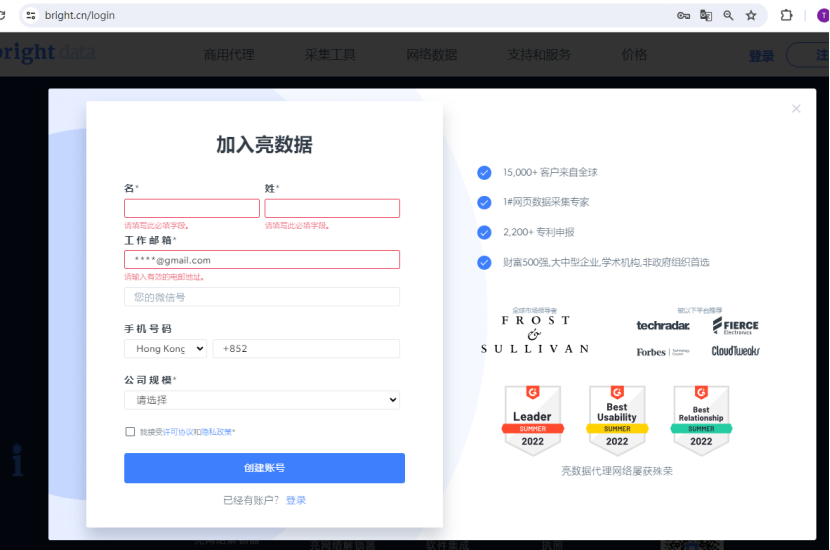Screen dimensions: 830x550
Task: Click the 亮数据代理网络屡获殊荣 caption
Action: click(617, 471)
